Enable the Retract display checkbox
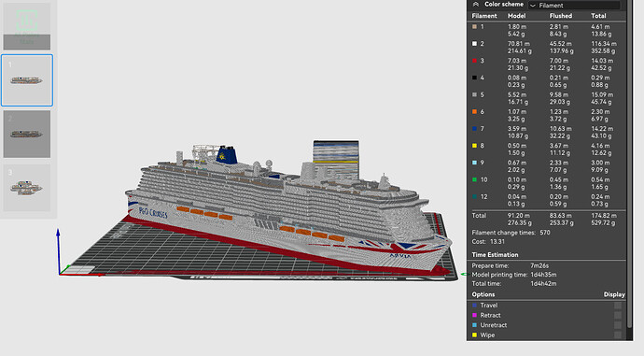 [x=617, y=315]
